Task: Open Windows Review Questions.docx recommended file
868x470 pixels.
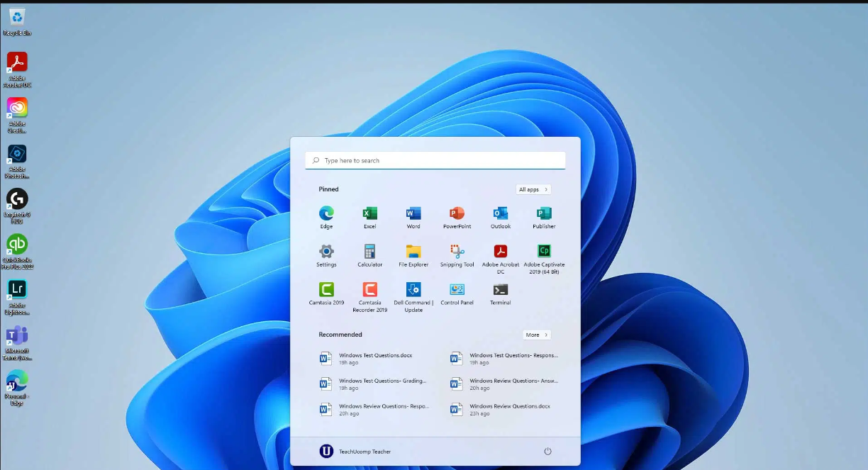Action: (508, 410)
